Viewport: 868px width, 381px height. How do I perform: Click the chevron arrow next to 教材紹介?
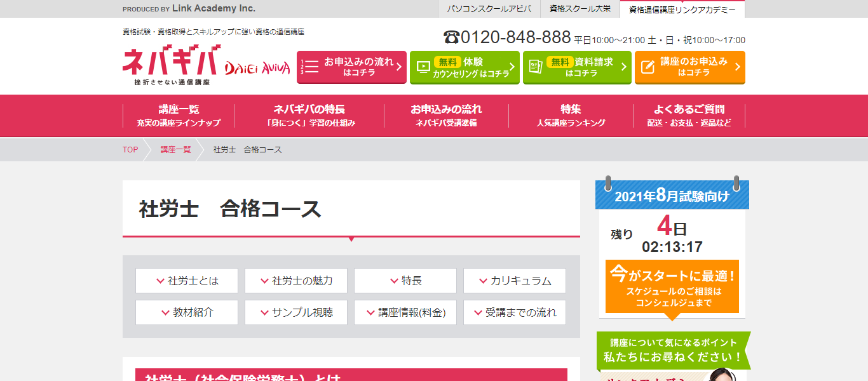tap(165, 312)
